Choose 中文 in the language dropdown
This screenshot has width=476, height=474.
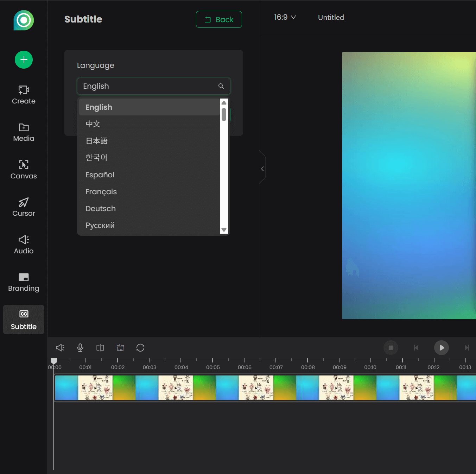93,124
